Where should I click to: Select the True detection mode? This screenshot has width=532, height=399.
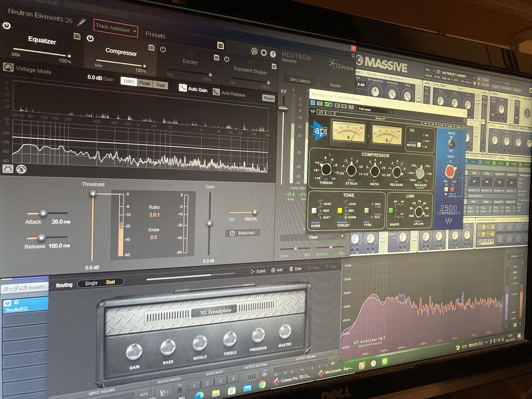click(160, 85)
